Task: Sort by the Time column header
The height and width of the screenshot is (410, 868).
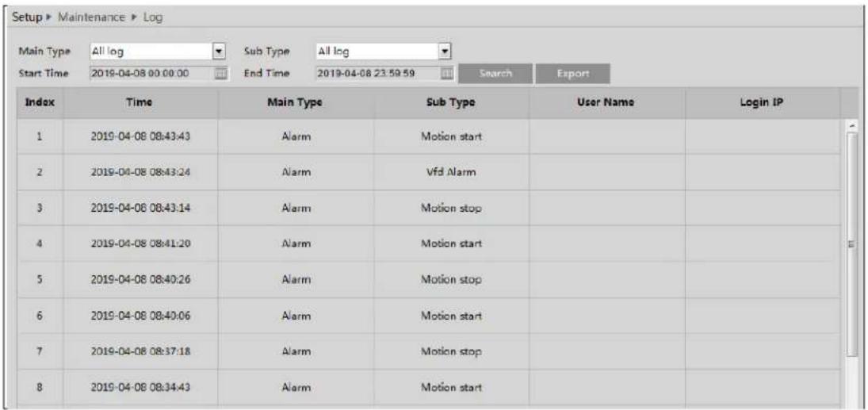Action: click(x=140, y=102)
